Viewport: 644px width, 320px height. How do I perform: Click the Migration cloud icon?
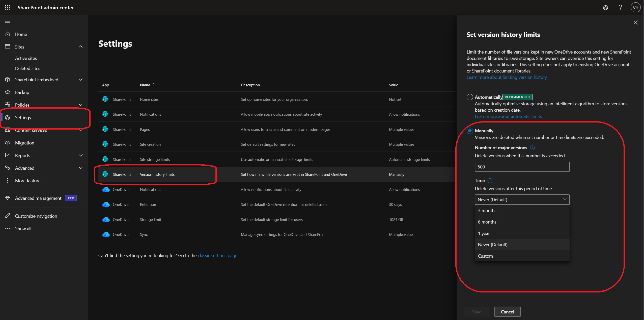(x=8, y=143)
